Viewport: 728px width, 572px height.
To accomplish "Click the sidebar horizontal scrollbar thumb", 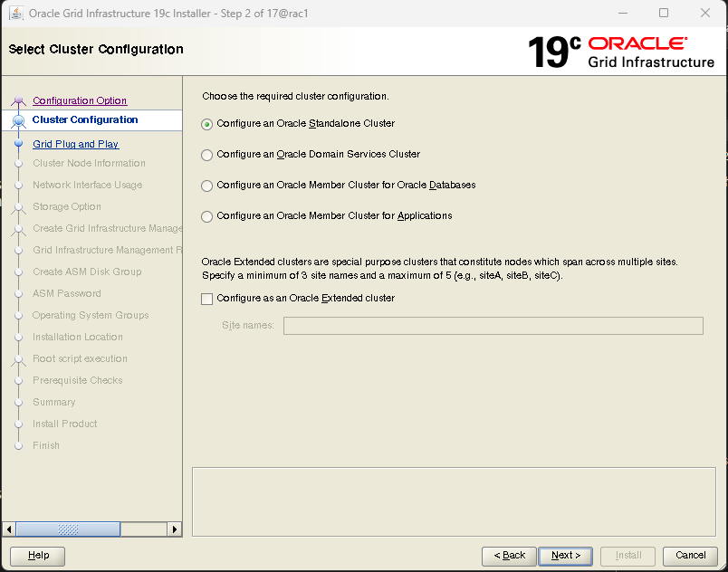I will [68, 529].
